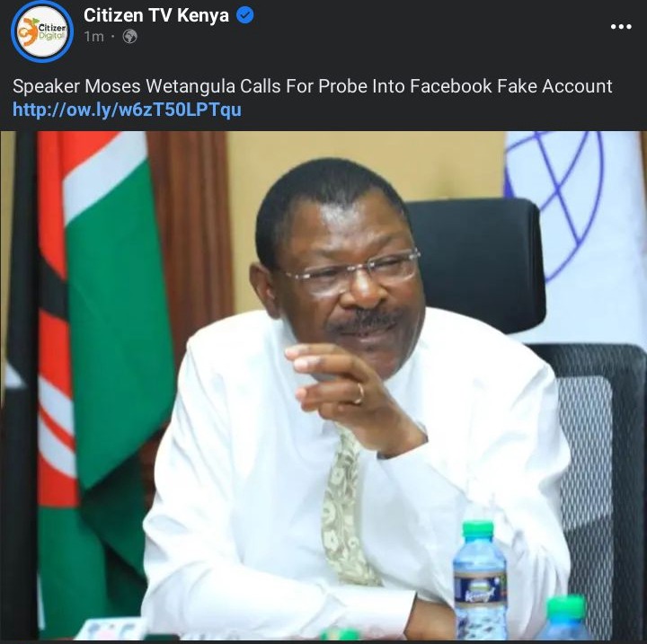The width and height of the screenshot is (647, 644).
Task: Click the man's mustache in the photo
Action: click(x=365, y=320)
